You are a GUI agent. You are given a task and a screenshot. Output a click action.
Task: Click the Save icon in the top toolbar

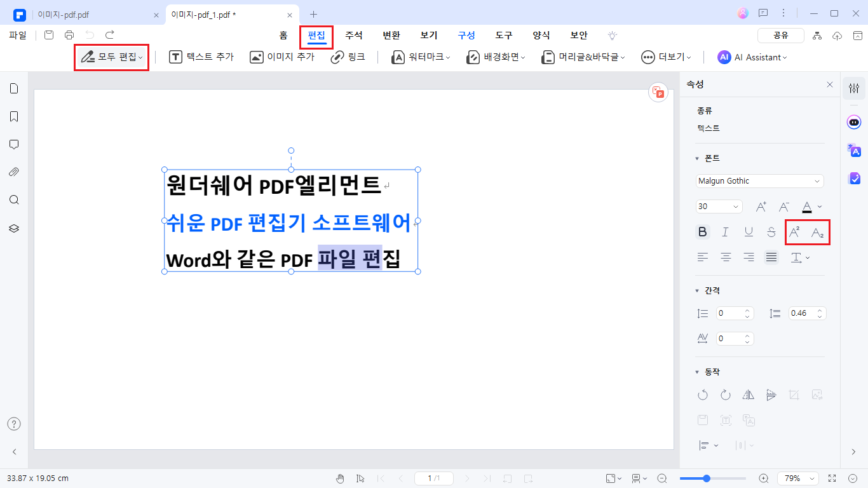pyautogui.click(x=49, y=35)
